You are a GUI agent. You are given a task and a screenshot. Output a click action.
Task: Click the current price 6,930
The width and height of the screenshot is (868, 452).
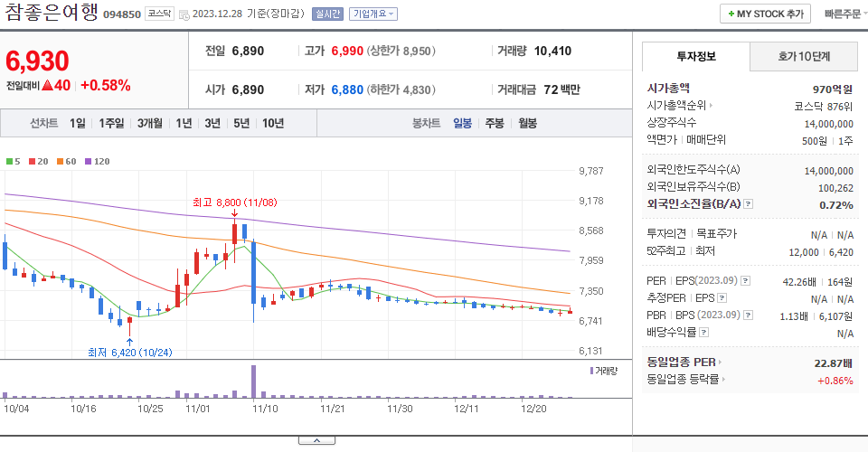[x=37, y=61]
